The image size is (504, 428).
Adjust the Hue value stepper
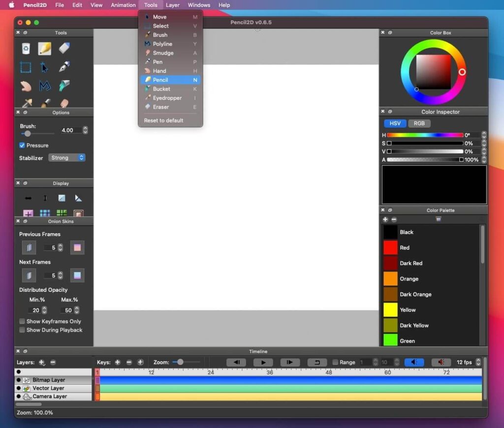[x=484, y=135]
